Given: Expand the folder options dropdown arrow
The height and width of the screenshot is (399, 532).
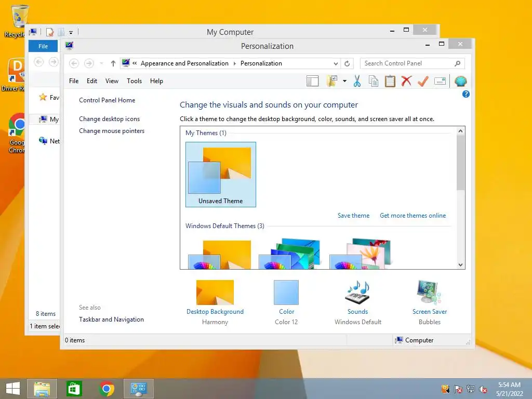Looking at the screenshot, I should point(345,81).
